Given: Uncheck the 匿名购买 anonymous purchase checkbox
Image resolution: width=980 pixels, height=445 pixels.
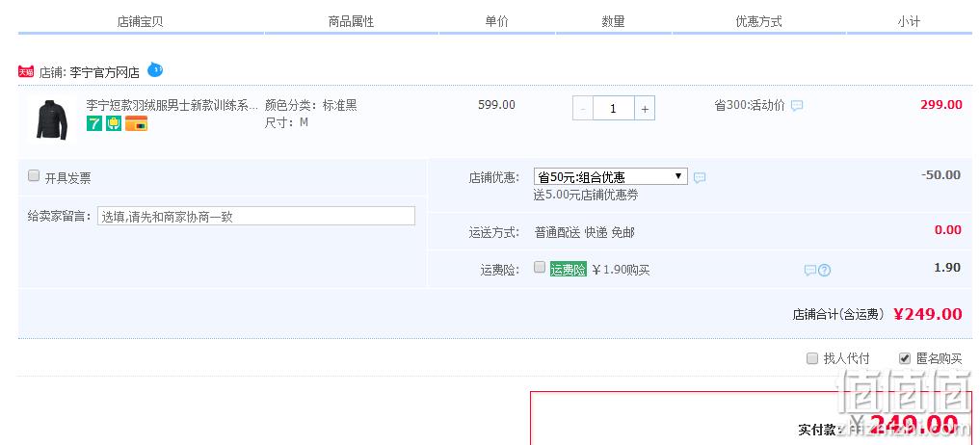Looking at the screenshot, I should coord(905,358).
